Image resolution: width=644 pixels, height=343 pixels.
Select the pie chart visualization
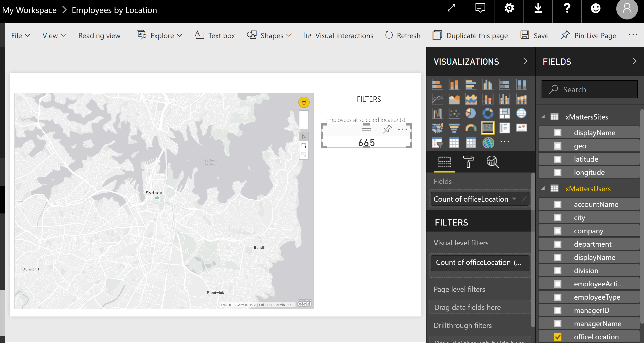(470, 113)
